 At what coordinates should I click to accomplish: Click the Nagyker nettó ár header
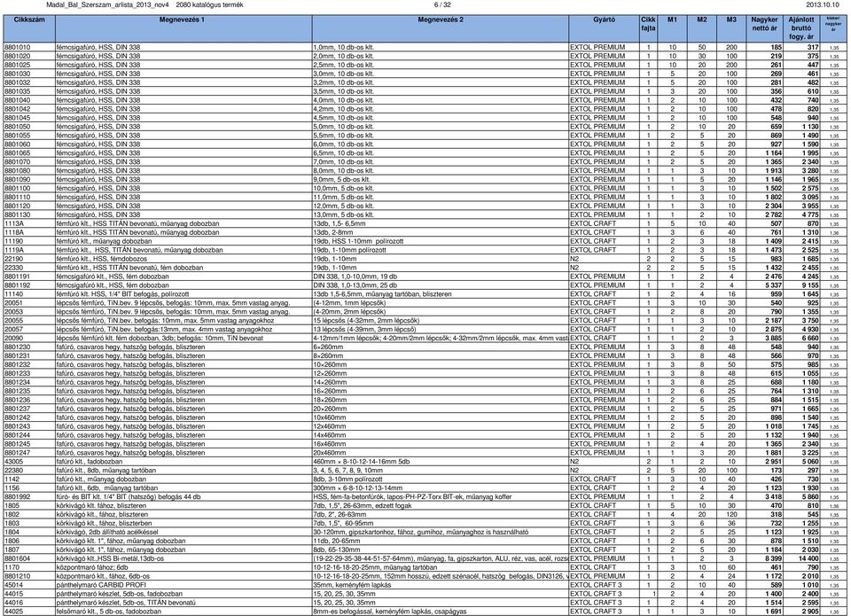(x=764, y=28)
